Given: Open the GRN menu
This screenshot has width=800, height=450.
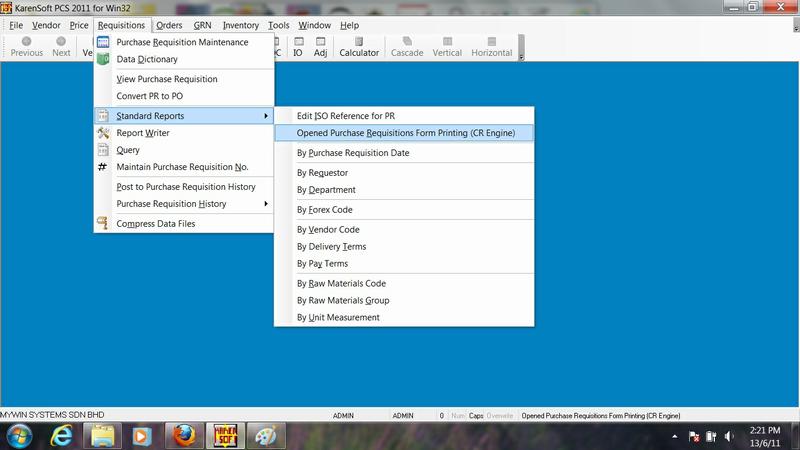Looking at the screenshot, I should click(202, 25).
